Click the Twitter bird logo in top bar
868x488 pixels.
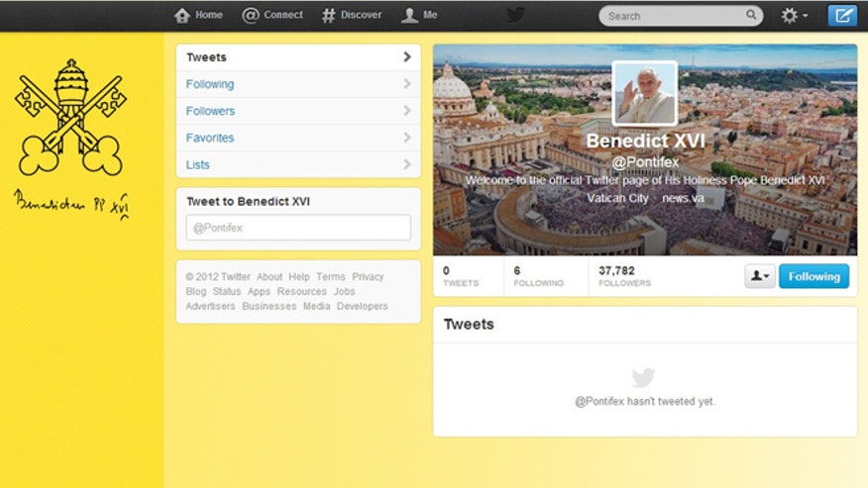point(515,15)
